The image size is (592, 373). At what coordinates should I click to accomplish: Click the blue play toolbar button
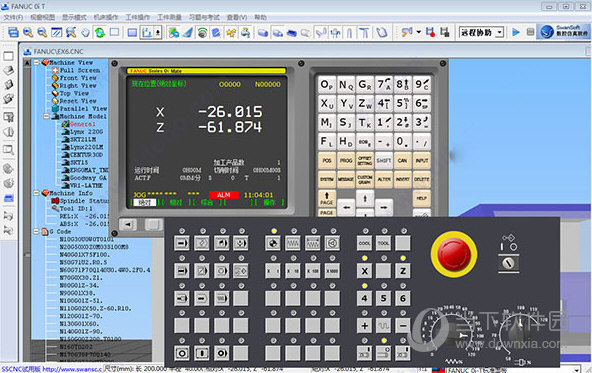point(516,32)
